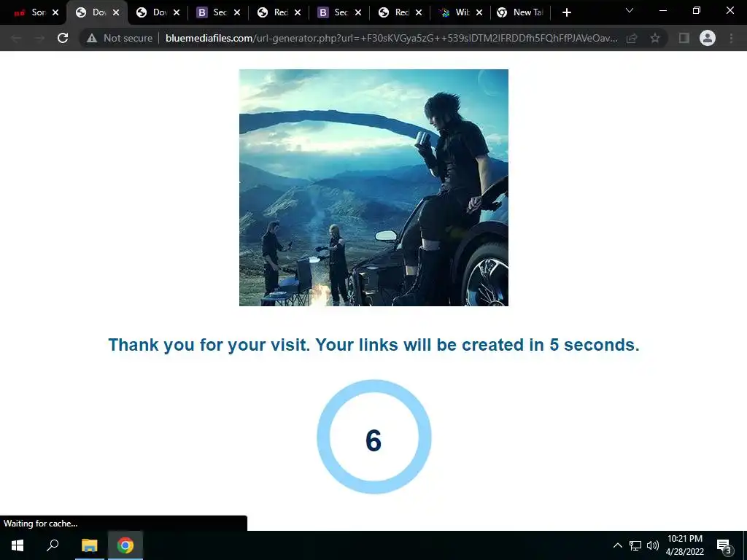The image size is (747, 560).
Task: Open Windows taskbar search
Action: [x=53, y=545]
